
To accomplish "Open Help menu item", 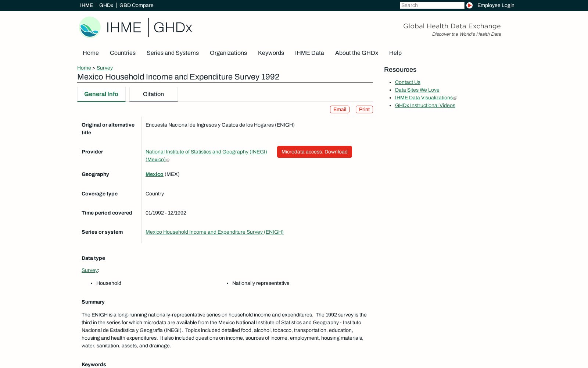I will [395, 53].
